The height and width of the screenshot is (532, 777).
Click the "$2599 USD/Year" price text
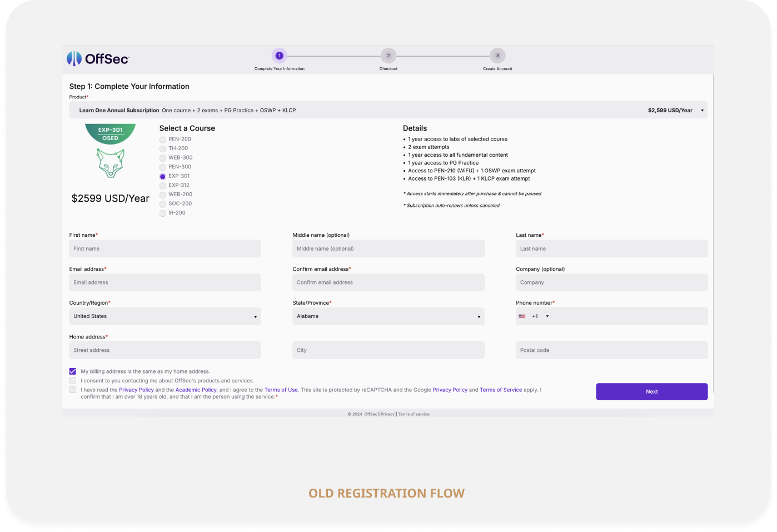pos(110,198)
